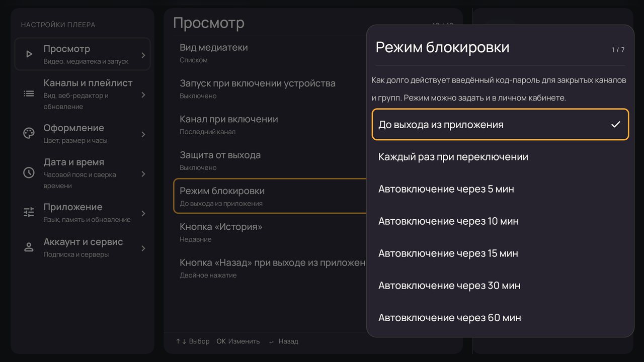Choose Автовключение через 5 мин
This screenshot has width=644, height=362.
(x=500, y=189)
